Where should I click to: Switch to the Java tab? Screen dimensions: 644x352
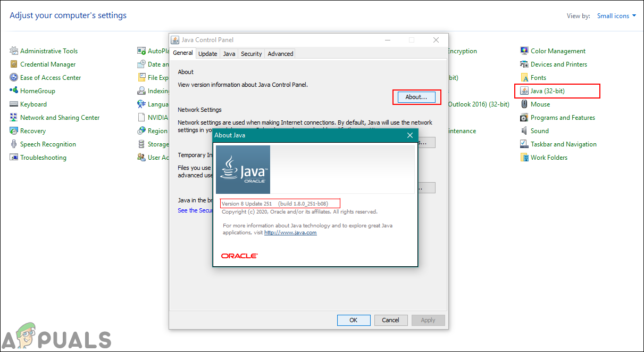[229, 54]
